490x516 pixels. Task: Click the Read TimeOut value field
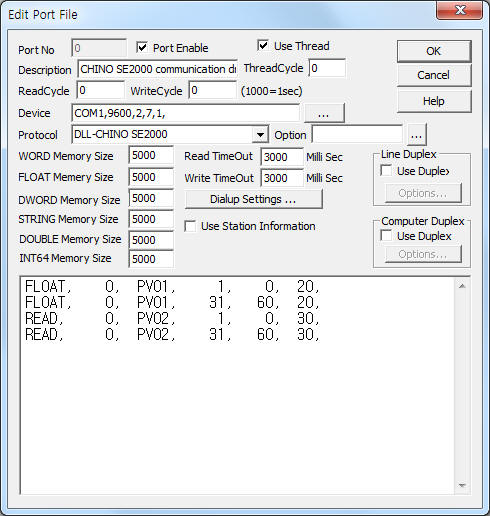[x=282, y=157]
